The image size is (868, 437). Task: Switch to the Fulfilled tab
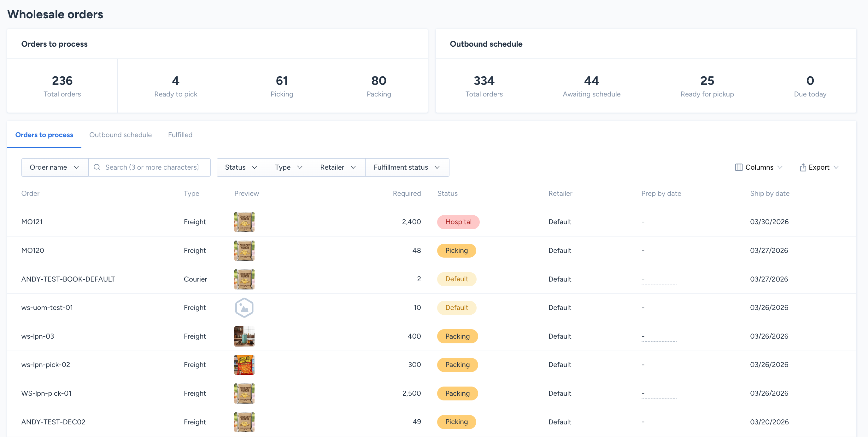click(180, 135)
